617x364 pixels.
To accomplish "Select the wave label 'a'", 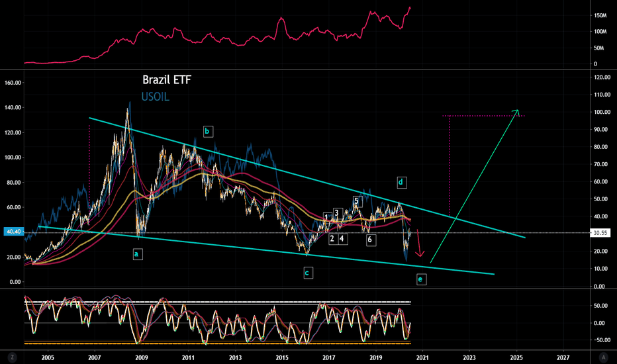I will [x=136, y=254].
